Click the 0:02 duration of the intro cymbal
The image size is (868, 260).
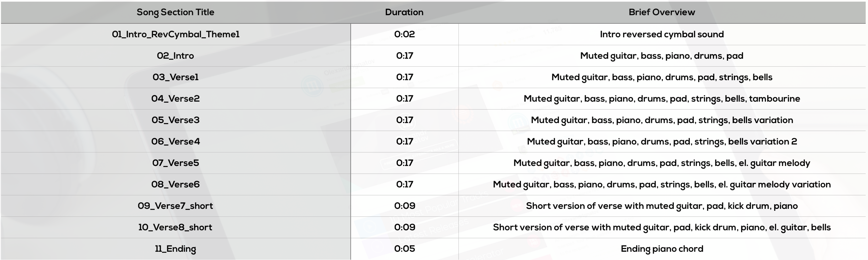[404, 34]
